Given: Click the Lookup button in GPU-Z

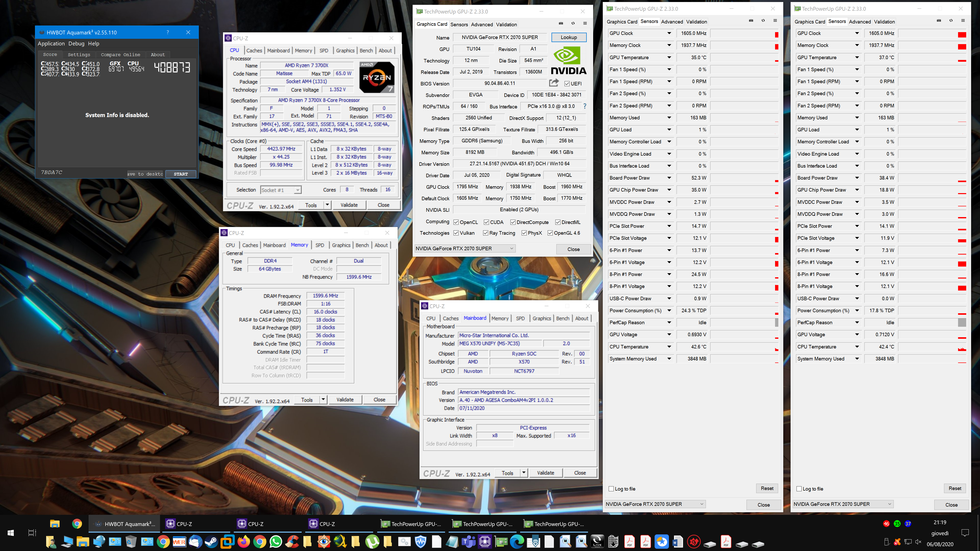Looking at the screenshot, I should (568, 37).
